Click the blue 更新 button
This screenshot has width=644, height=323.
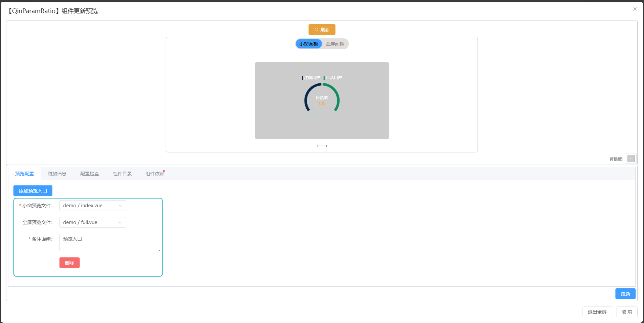(x=625, y=294)
